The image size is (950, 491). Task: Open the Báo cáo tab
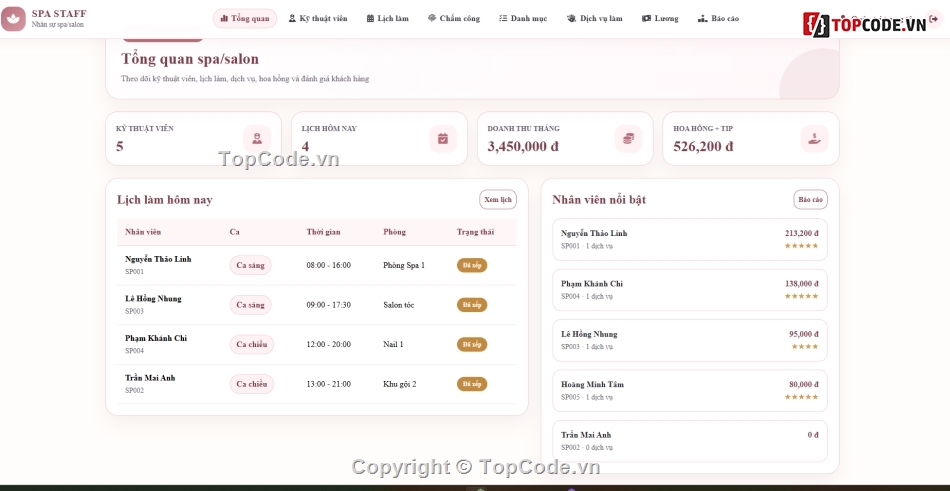coord(719,19)
